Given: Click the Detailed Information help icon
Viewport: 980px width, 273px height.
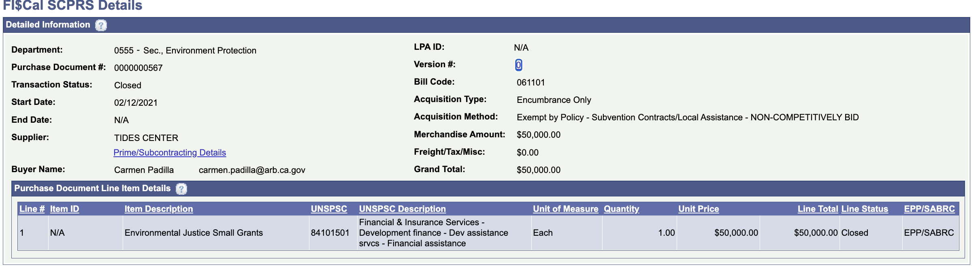Looking at the screenshot, I should point(101,25).
